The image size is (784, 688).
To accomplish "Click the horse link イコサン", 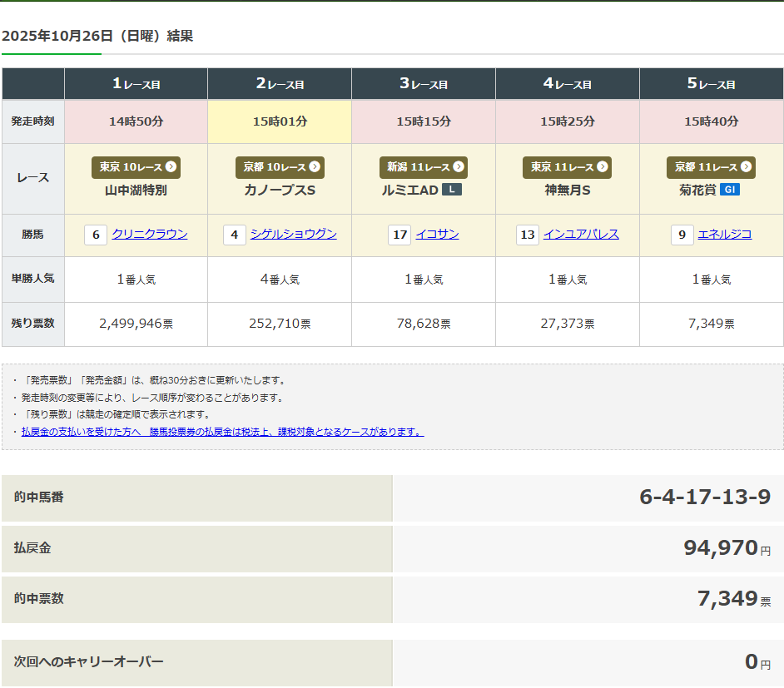I will pos(437,234).
